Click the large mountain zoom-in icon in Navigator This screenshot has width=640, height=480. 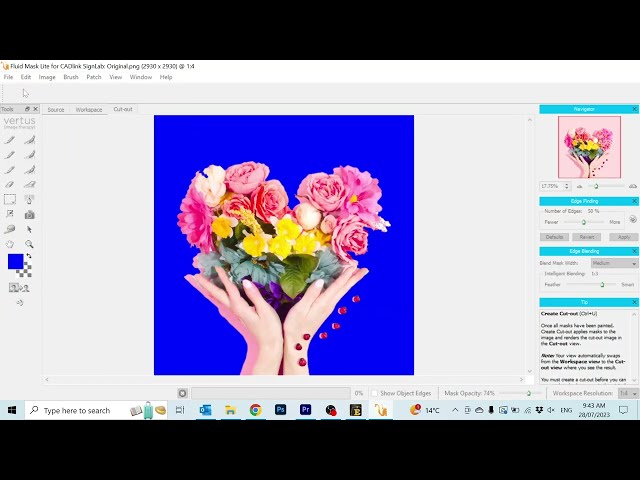(x=633, y=186)
